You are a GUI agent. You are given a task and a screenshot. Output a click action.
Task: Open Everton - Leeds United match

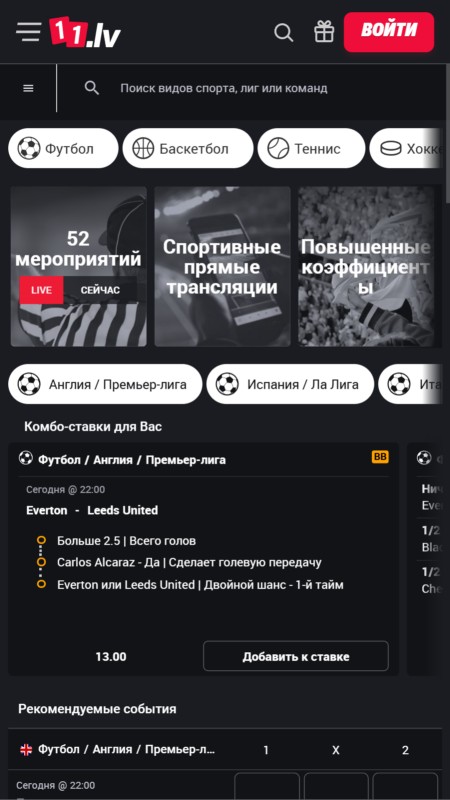[92, 510]
